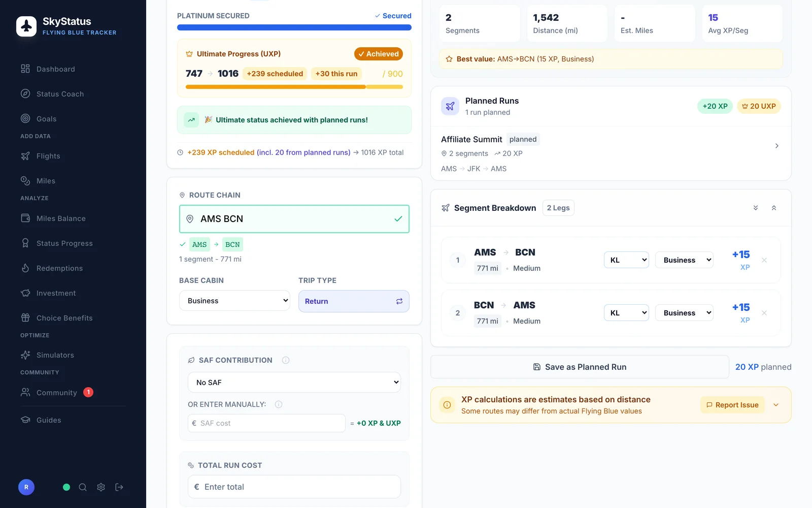Click the BCN airport tag
The width and height of the screenshot is (812, 508).
coord(232,244)
